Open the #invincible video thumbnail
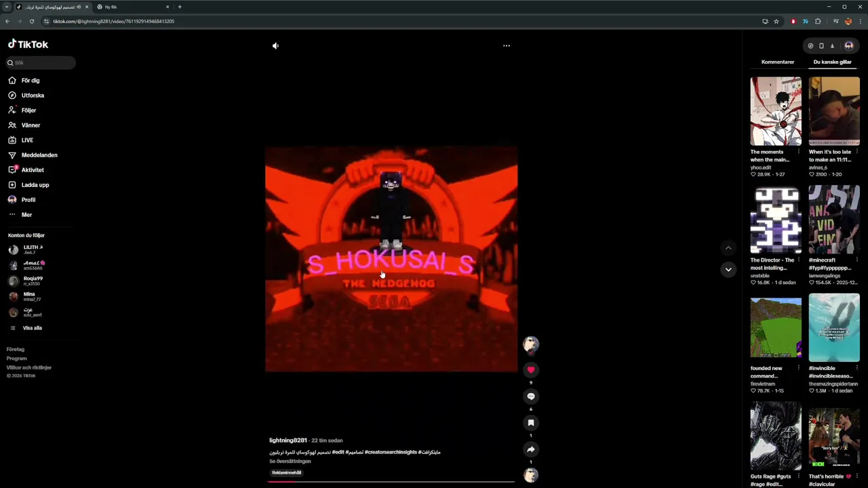868x488 pixels. (834, 328)
